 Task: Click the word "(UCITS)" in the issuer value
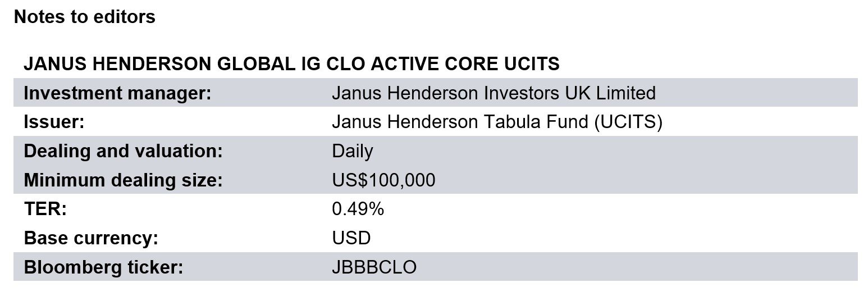click(x=628, y=122)
